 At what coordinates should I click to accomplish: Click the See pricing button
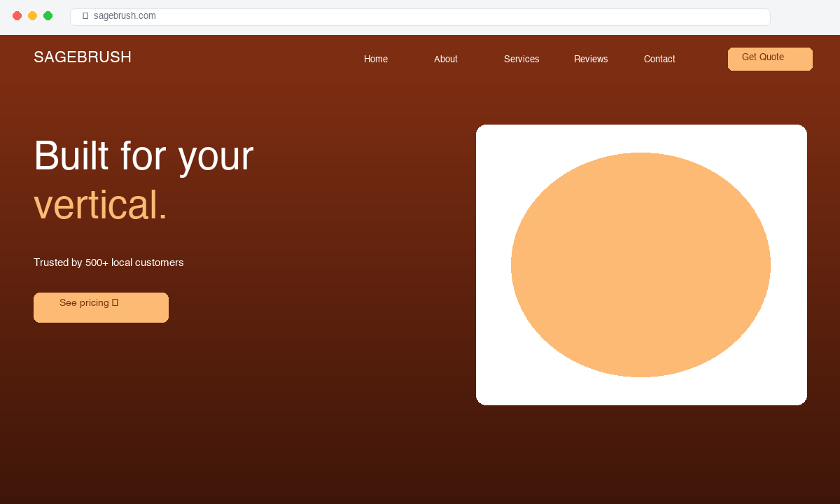pyautogui.click(x=101, y=307)
